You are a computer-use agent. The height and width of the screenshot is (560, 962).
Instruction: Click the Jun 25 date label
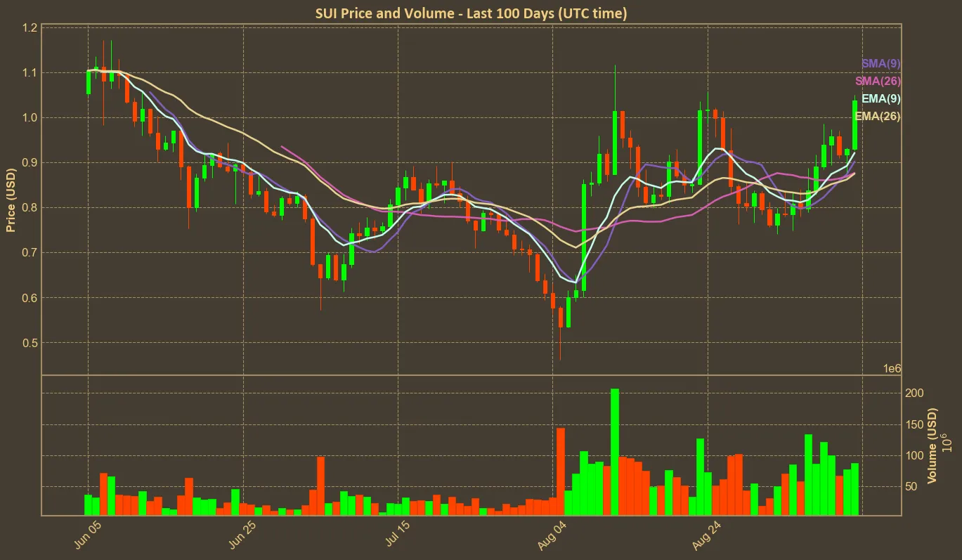point(242,536)
